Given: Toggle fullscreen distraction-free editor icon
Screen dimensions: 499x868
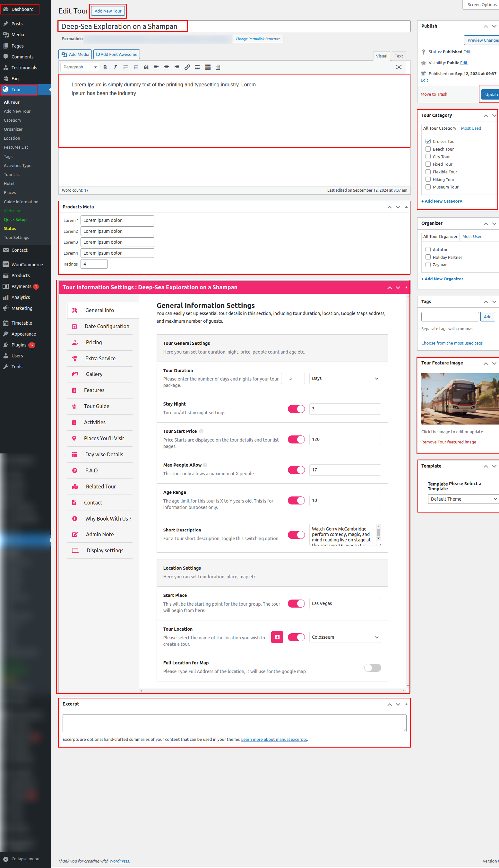Looking at the screenshot, I should coord(399,67).
